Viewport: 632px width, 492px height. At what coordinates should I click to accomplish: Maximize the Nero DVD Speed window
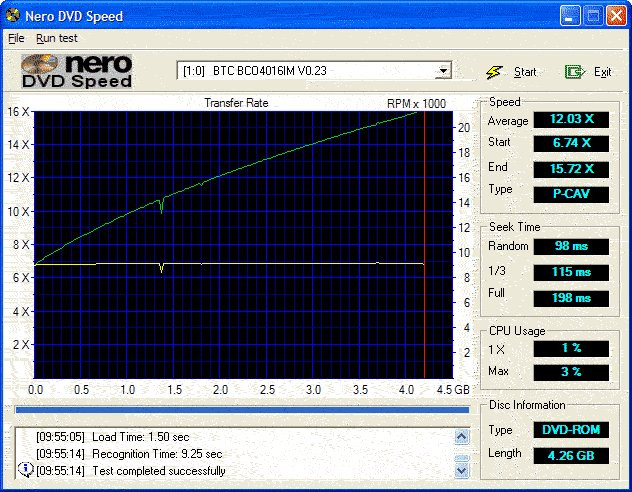[x=593, y=16]
